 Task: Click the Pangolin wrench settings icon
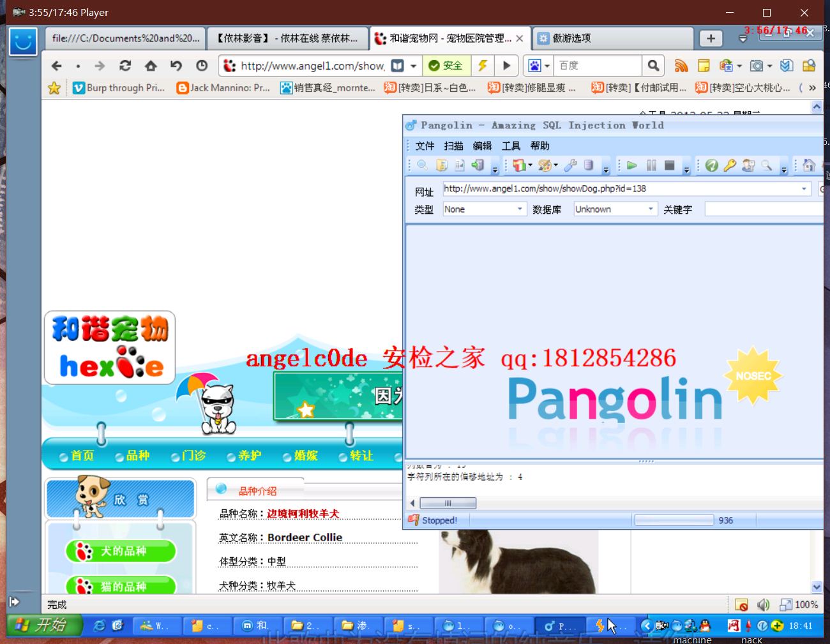[x=571, y=165]
